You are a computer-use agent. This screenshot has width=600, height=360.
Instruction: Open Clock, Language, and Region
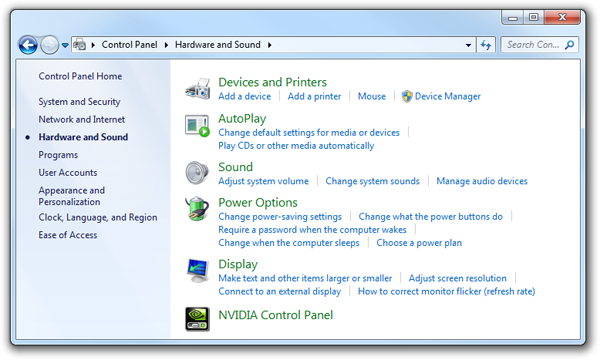click(98, 217)
